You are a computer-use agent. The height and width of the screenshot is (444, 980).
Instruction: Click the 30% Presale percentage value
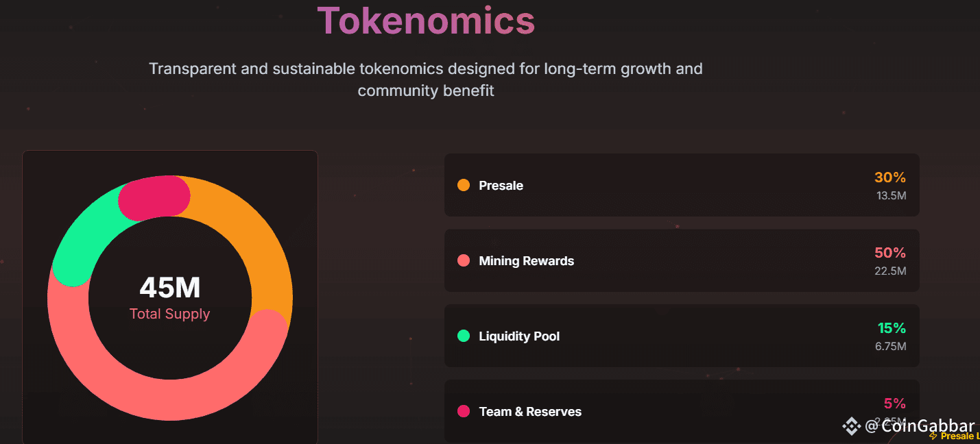pyautogui.click(x=890, y=177)
